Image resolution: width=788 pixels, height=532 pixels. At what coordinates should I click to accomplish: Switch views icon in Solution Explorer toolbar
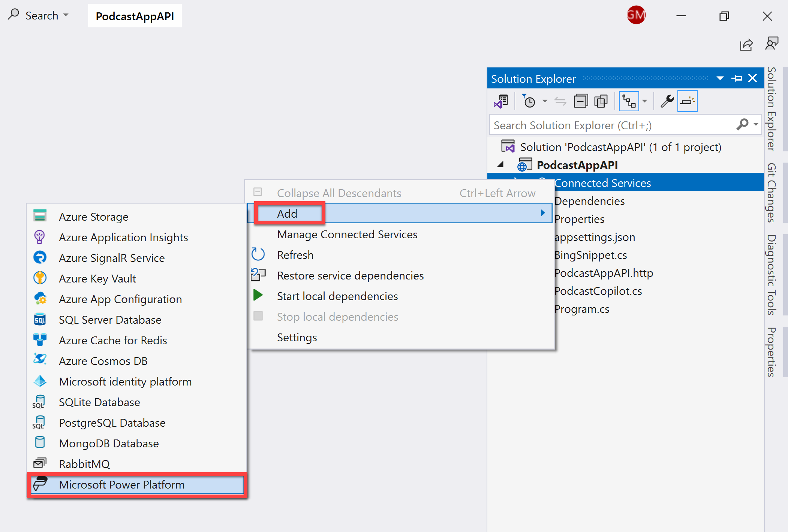tap(501, 101)
